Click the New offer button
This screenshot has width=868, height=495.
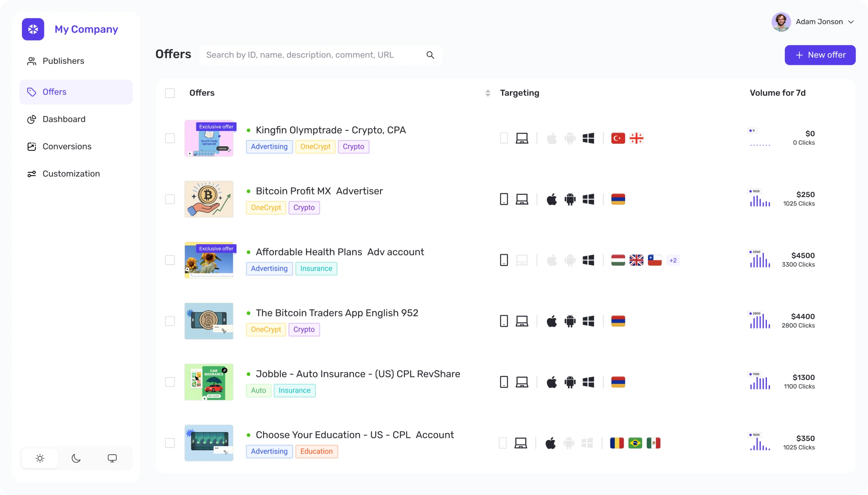820,55
